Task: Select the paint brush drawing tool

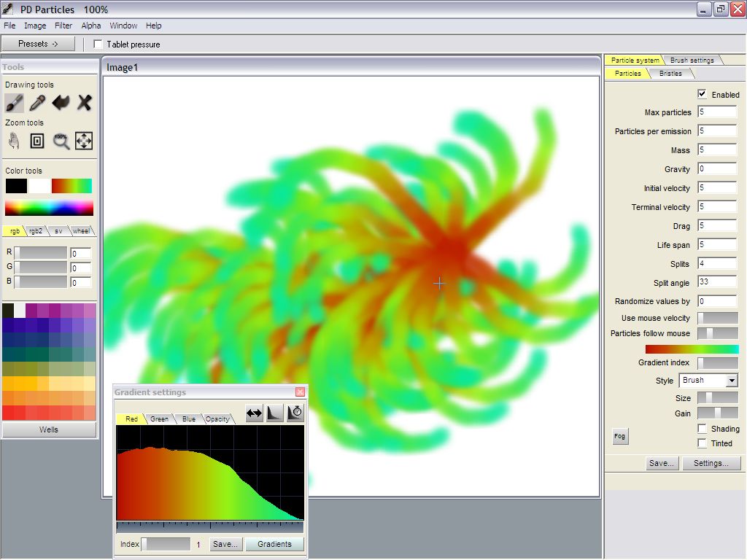Action: tap(15, 103)
